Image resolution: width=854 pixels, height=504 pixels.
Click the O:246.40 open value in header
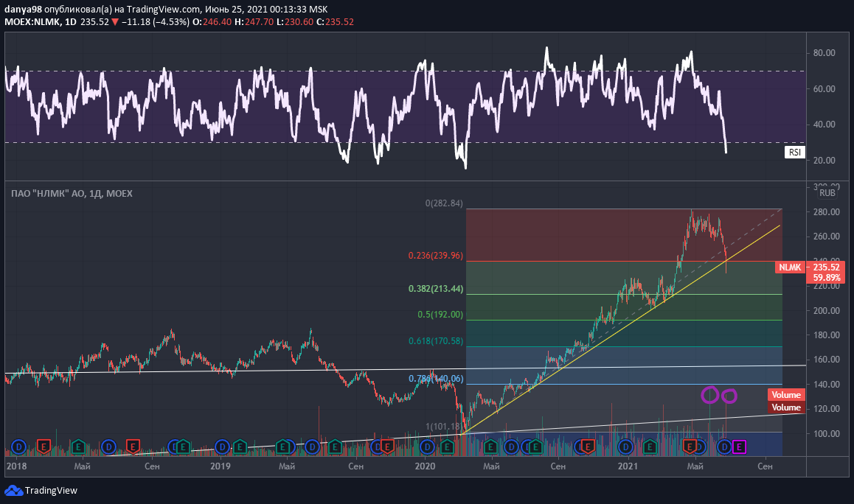point(212,22)
